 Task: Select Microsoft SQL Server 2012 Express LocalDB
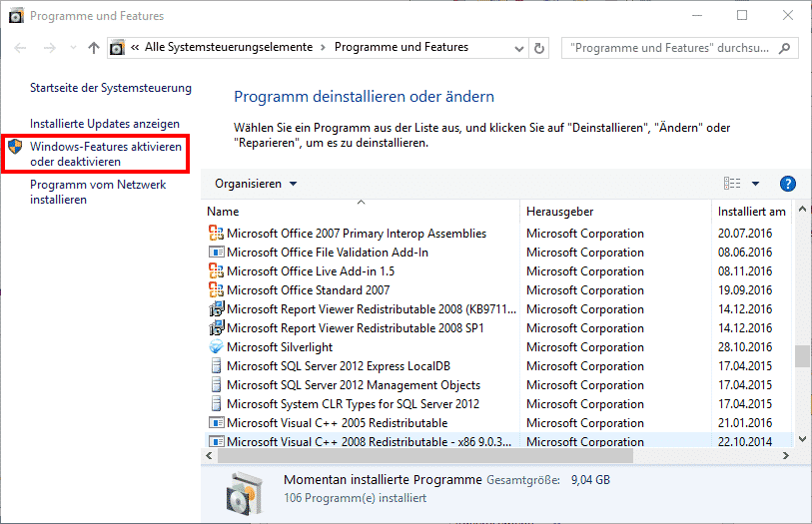339,366
